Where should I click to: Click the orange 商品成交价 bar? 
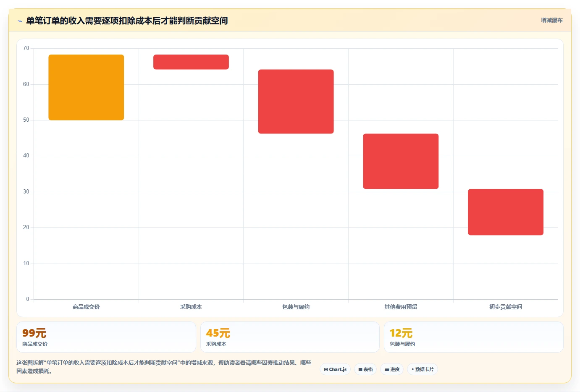tap(86, 87)
